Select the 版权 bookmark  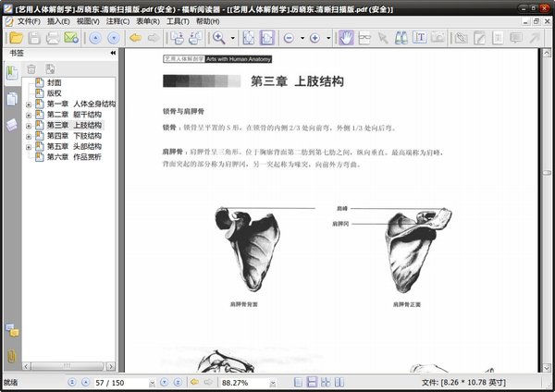point(55,93)
